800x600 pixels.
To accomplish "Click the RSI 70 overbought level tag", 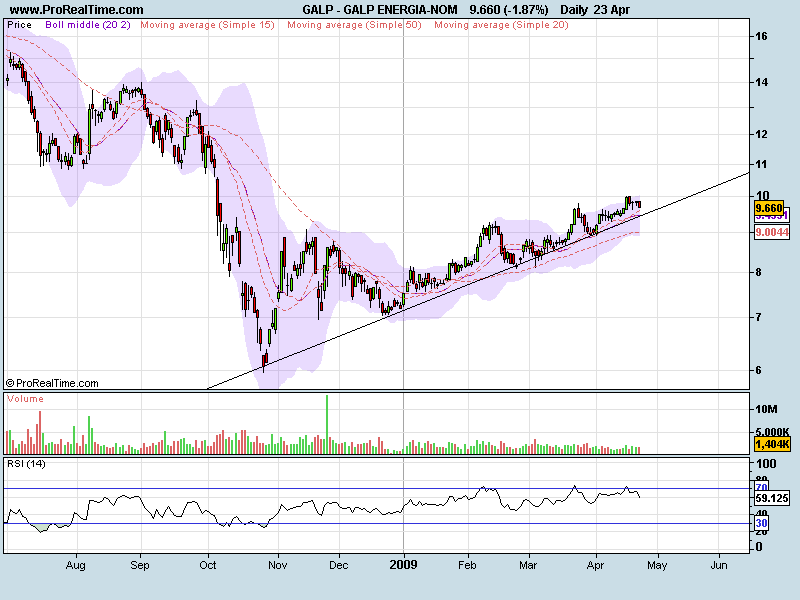I will [x=761, y=487].
